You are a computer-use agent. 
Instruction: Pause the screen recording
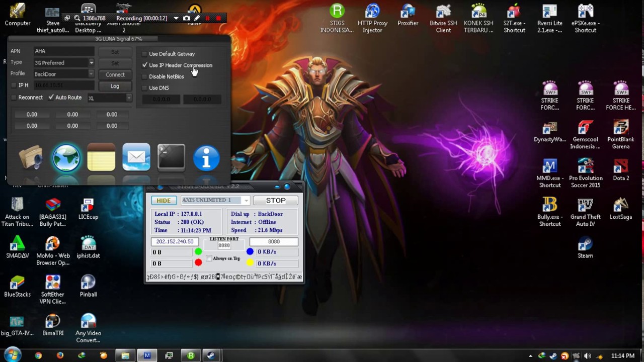coord(207,18)
